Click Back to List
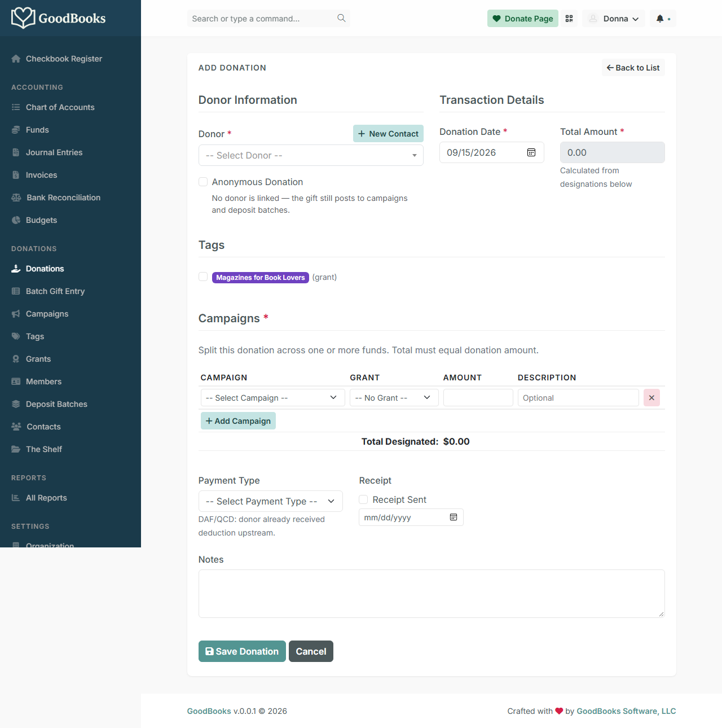Screen dimensions: 722x728 pyautogui.click(x=633, y=68)
